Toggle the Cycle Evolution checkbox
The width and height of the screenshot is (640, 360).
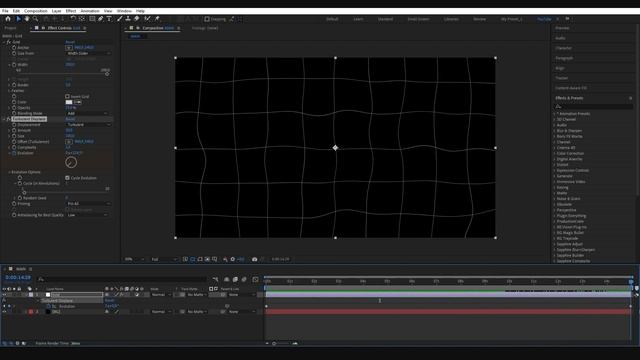[67, 178]
